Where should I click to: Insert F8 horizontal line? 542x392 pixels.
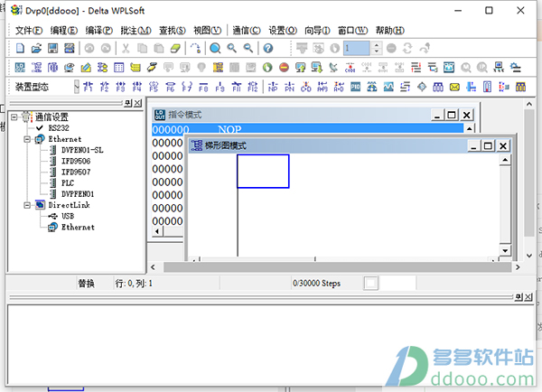[x=203, y=87]
